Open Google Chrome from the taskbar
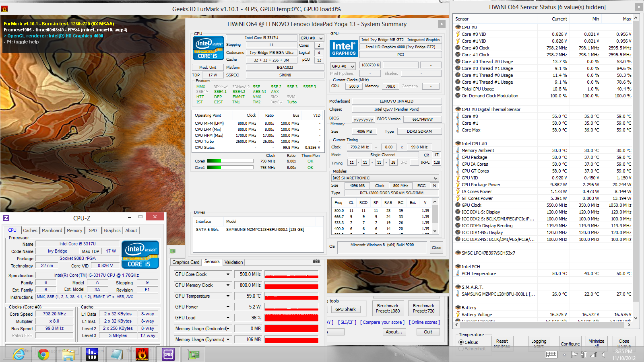Screen dimensions: 644x362 (x=43, y=354)
